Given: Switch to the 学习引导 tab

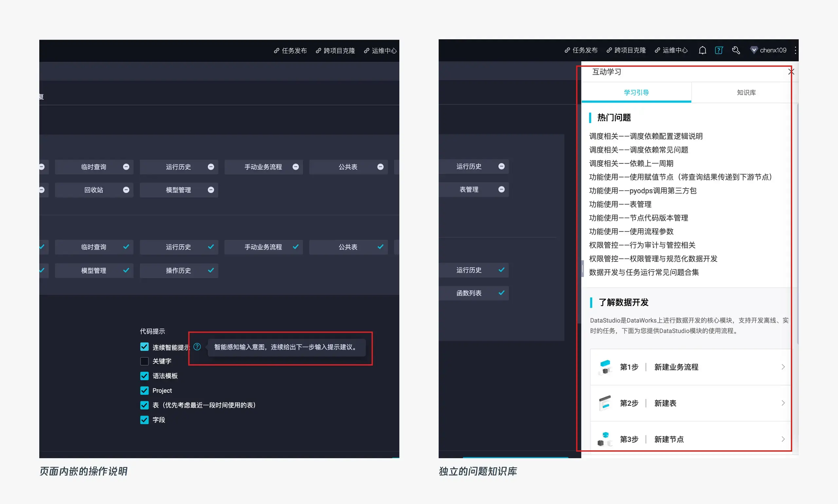Looking at the screenshot, I should [636, 92].
